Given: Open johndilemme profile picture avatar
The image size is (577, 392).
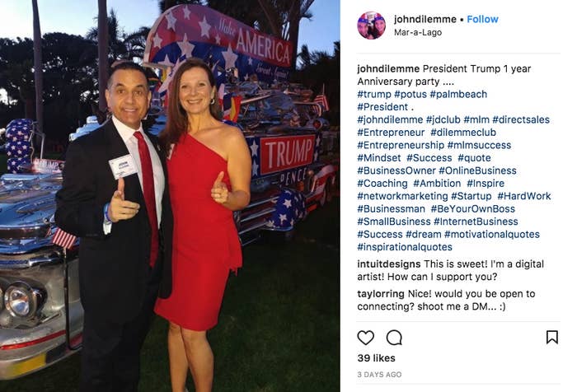Looking at the screenshot, I should point(371,25).
